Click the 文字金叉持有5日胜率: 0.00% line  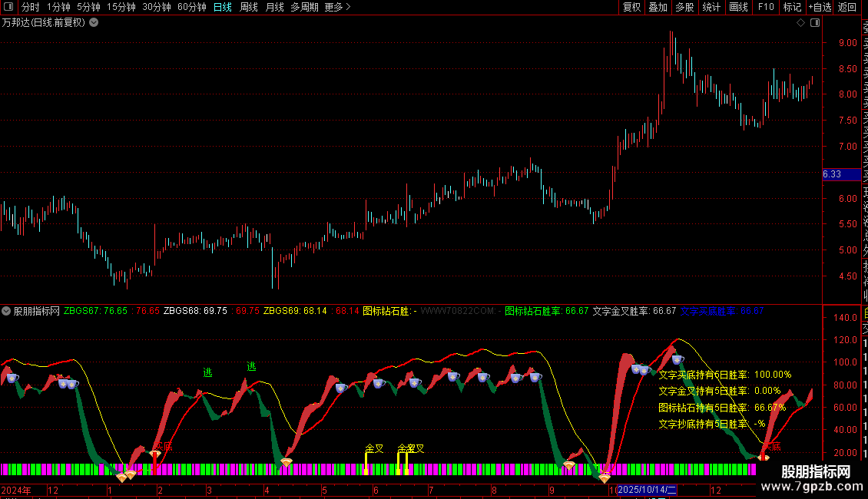tap(719, 391)
